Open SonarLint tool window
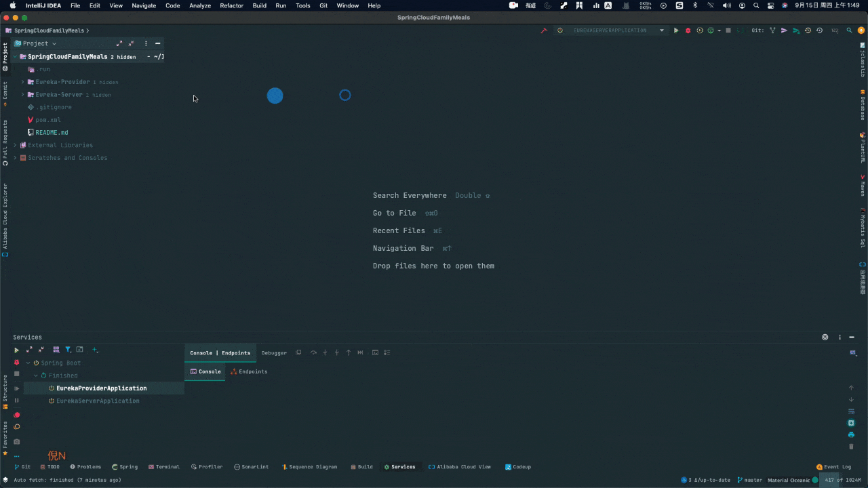The height and width of the screenshot is (488, 868). pyautogui.click(x=251, y=467)
